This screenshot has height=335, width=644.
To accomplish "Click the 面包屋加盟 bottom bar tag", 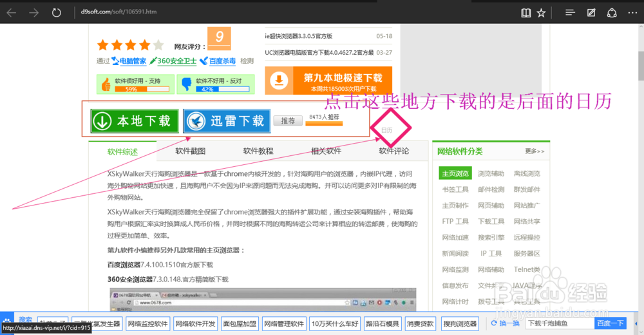I will click(240, 324).
